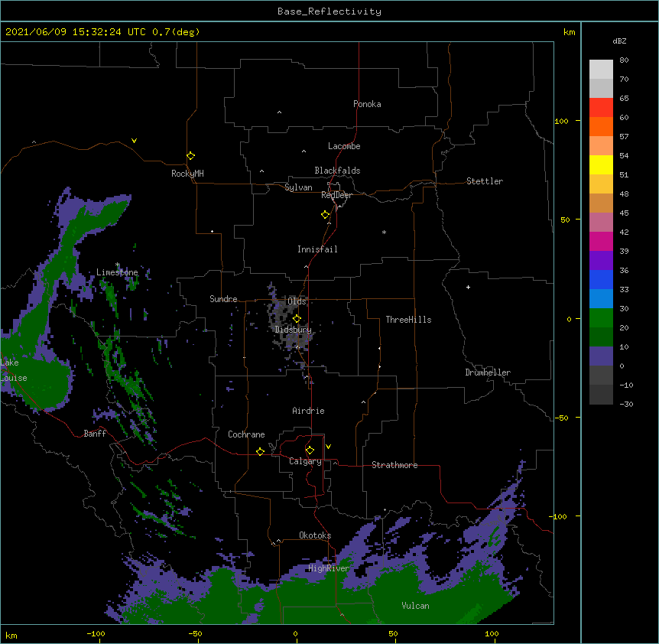The image size is (659, 644).
Task: Click the Calgary city label
Action: tap(305, 461)
